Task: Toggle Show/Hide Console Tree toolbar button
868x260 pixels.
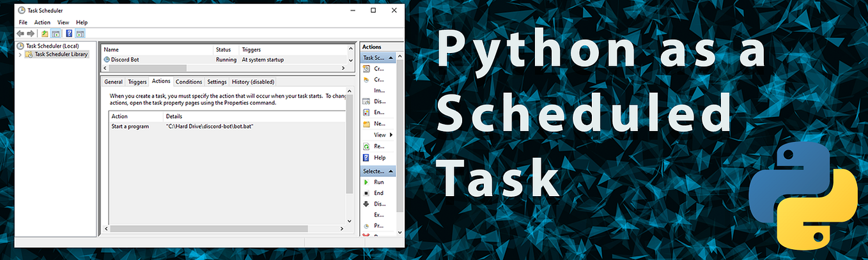Action: pyautogui.click(x=56, y=33)
